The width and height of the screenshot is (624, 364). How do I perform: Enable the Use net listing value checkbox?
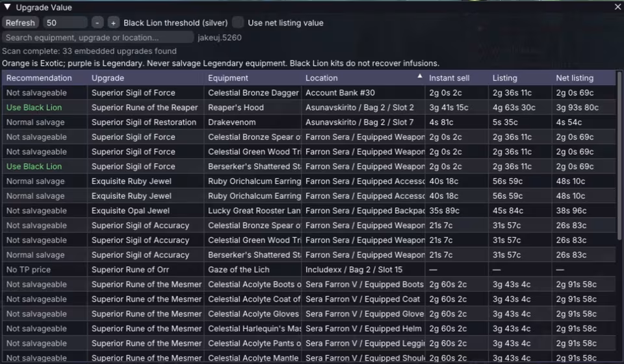(x=238, y=23)
